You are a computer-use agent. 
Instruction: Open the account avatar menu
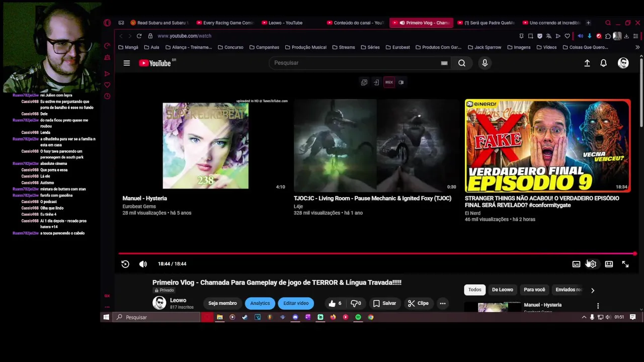point(623,63)
